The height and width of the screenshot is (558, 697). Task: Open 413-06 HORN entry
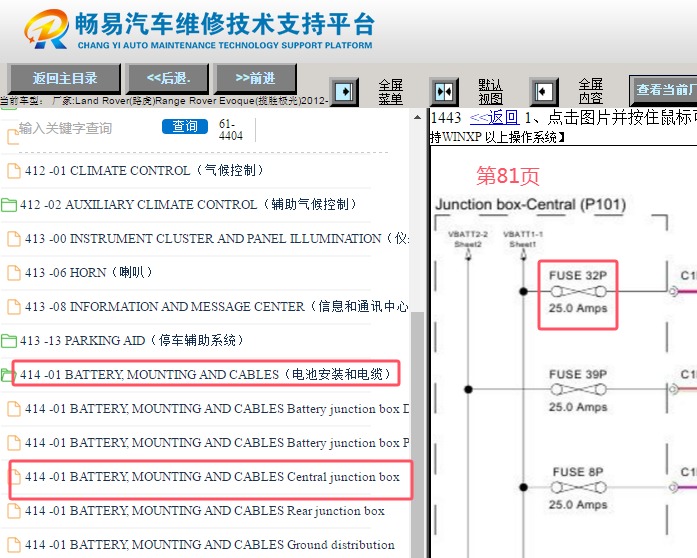(89, 273)
